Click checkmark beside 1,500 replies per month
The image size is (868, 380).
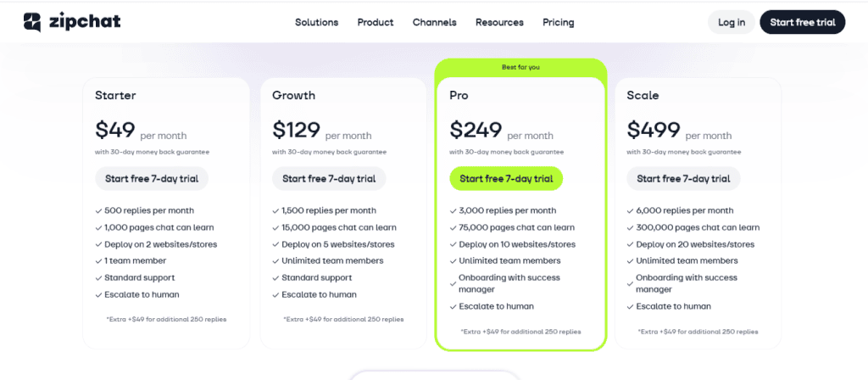276,210
